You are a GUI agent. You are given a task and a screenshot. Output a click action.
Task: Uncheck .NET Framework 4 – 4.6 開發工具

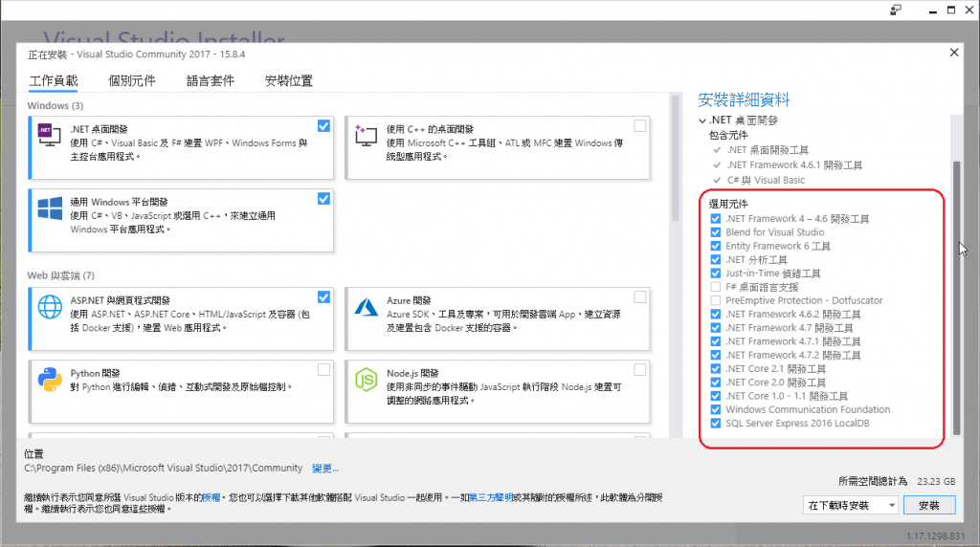pyautogui.click(x=716, y=219)
